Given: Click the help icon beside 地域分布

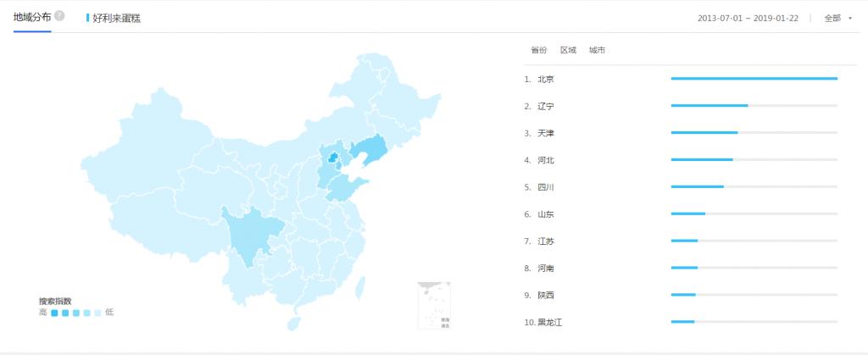Looking at the screenshot, I should coord(59,15).
